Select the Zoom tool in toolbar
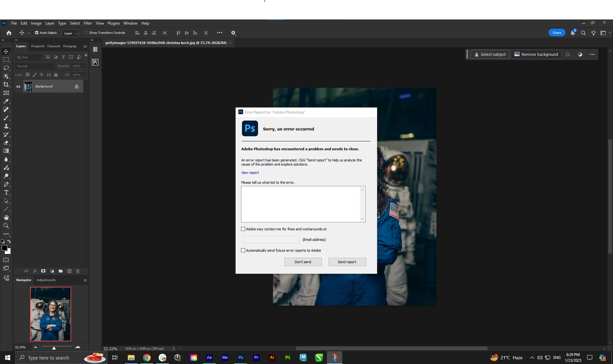 tap(6, 226)
